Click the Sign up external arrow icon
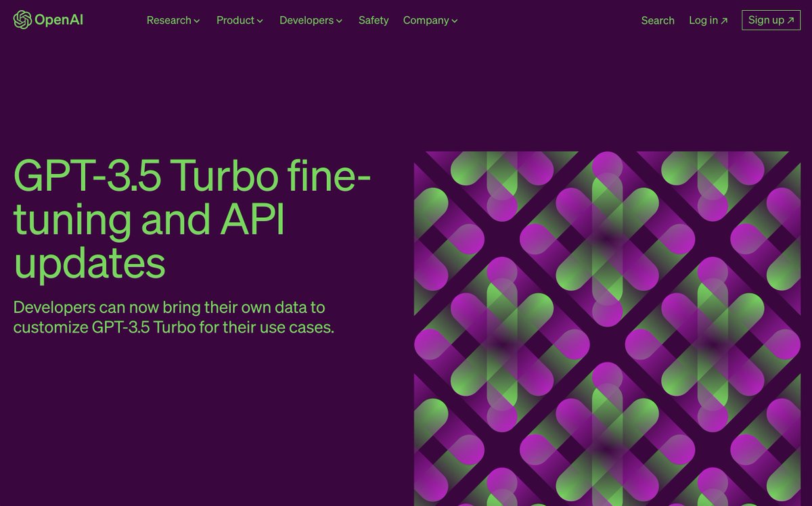 790,20
